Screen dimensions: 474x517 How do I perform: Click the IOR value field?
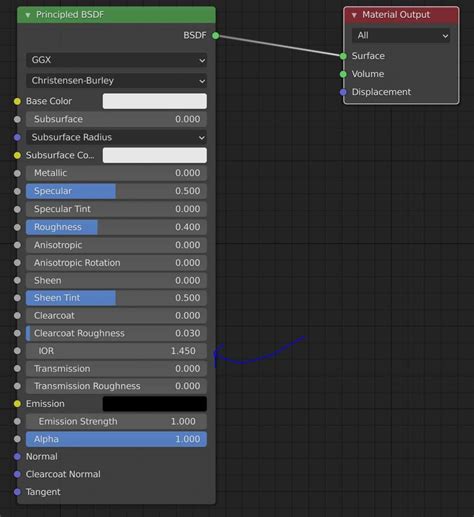116,351
